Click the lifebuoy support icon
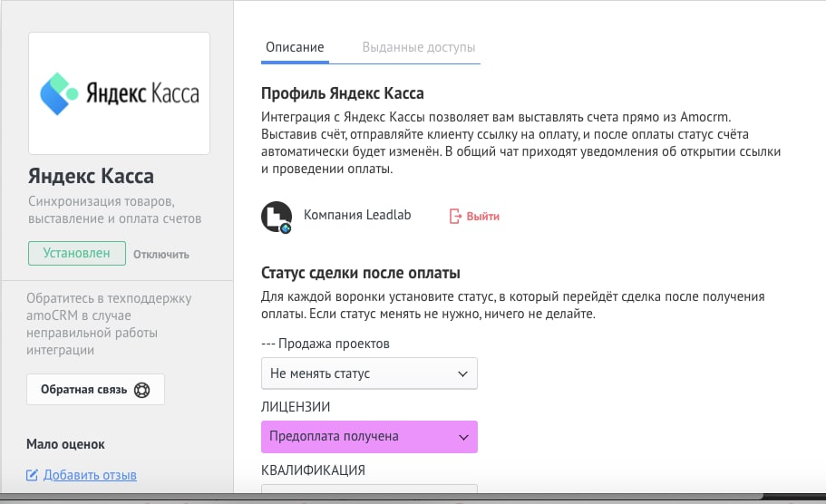Screen dimensions: 826x504 click(x=141, y=390)
